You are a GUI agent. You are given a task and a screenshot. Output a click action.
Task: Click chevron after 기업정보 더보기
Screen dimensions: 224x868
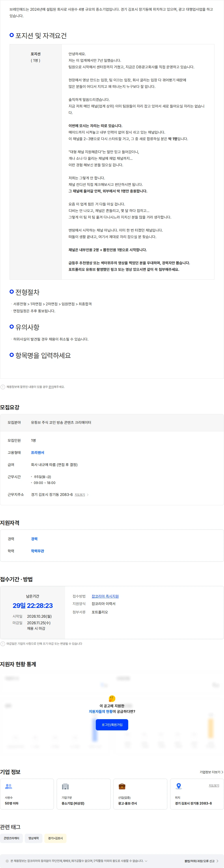[222, 772]
